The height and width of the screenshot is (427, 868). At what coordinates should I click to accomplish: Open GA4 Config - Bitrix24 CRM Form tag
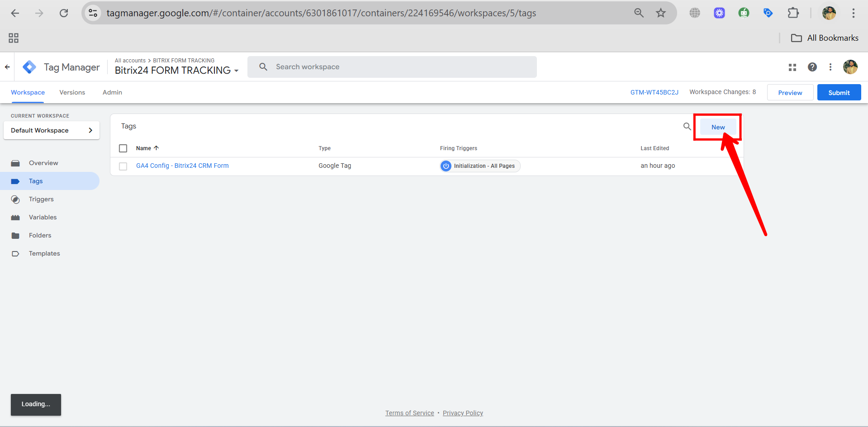182,166
